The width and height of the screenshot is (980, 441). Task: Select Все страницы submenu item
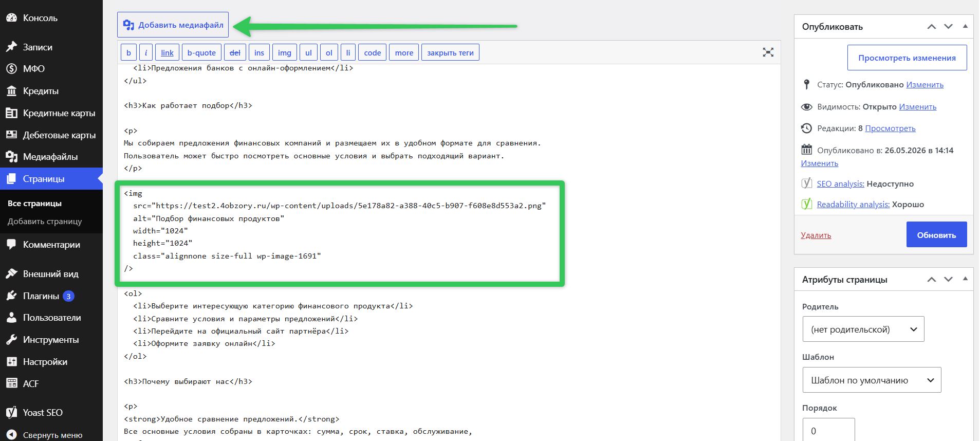pyautogui.click(x=34, y=204)
